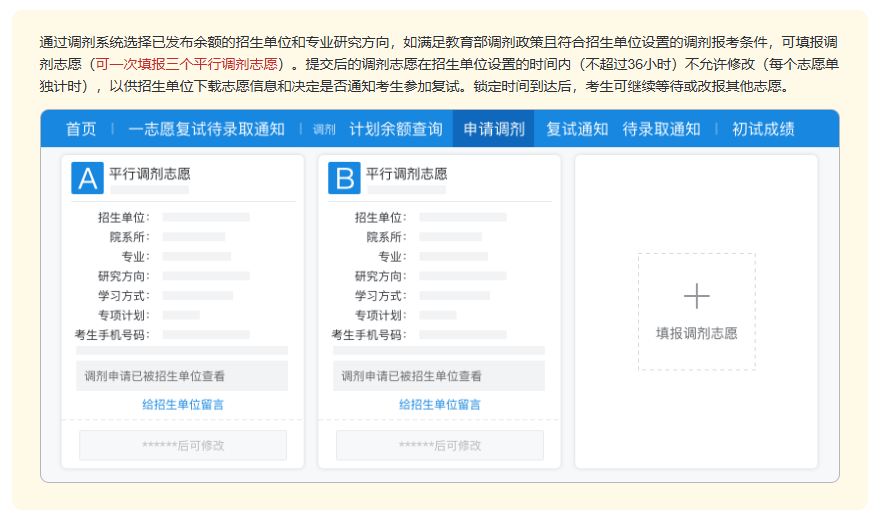Open the 一志愿复试待录取通知 tab

click(x=206, y=129)
